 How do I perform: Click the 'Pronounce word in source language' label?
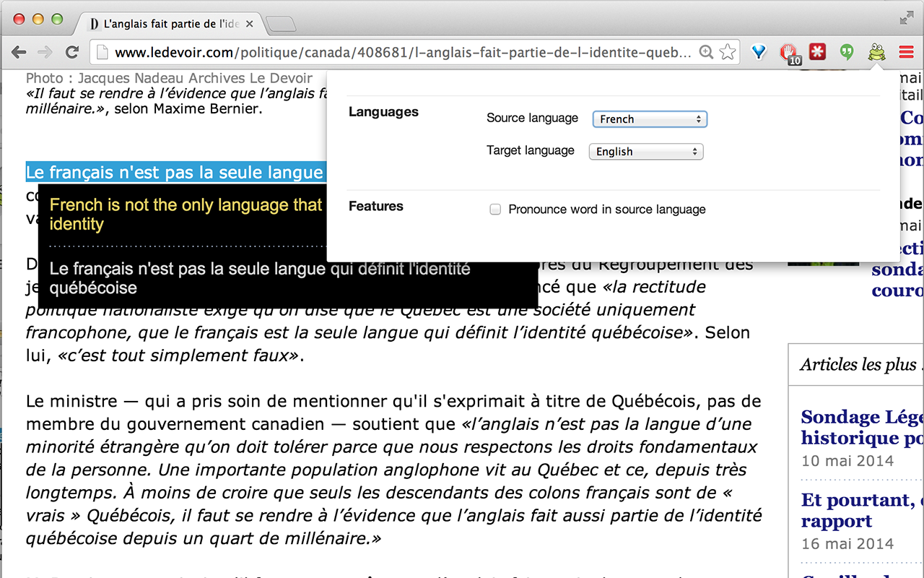[607, 210]
